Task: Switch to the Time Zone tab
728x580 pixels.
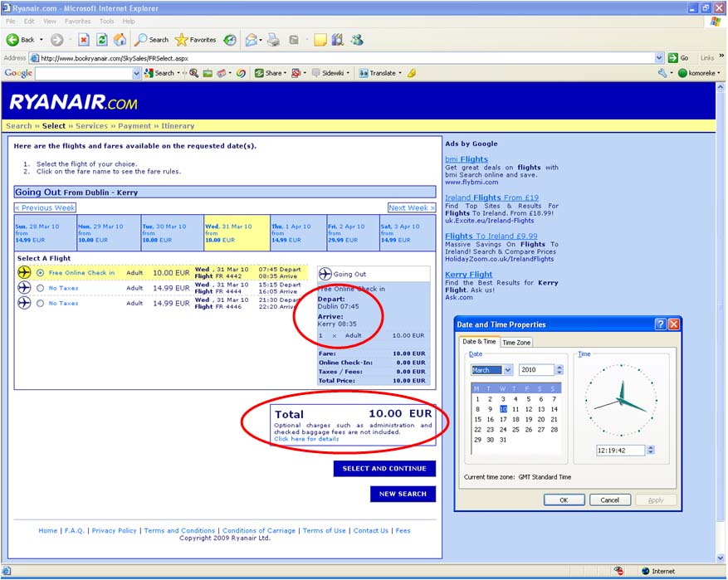Action: (516, 343)
